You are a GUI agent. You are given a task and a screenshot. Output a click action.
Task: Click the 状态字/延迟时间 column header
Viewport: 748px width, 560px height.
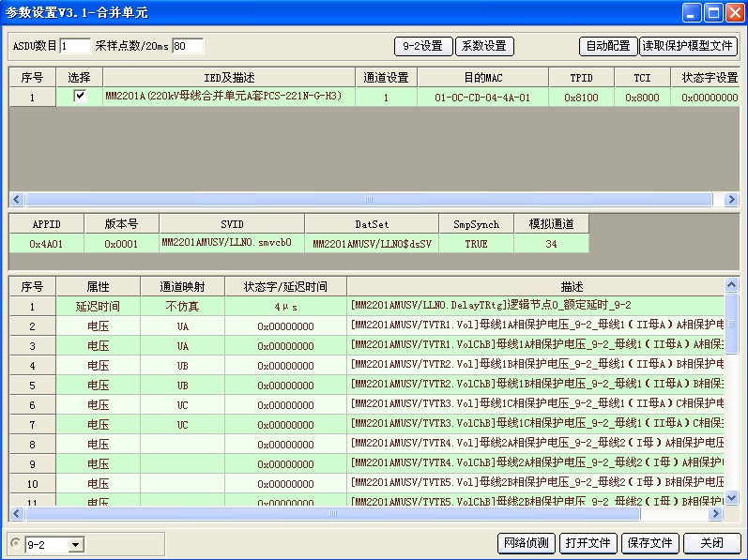[x=285, y=286]
